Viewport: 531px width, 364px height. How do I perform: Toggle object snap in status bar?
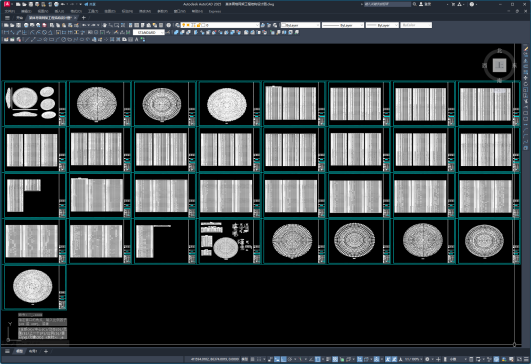pos(318,359)
